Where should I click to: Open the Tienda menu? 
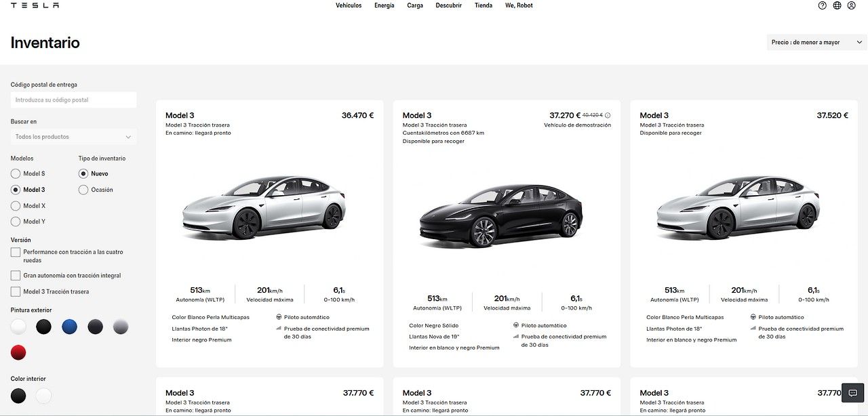pos(484,5)
